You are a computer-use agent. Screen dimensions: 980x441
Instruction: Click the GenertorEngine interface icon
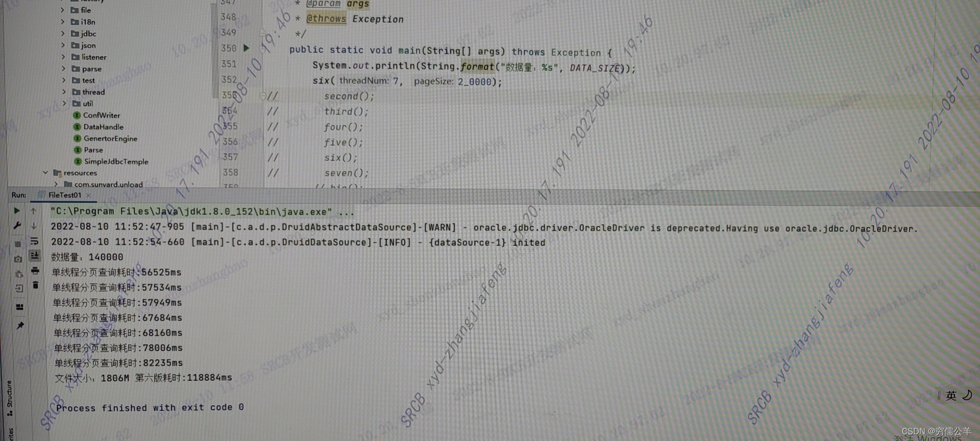[78, 138]
